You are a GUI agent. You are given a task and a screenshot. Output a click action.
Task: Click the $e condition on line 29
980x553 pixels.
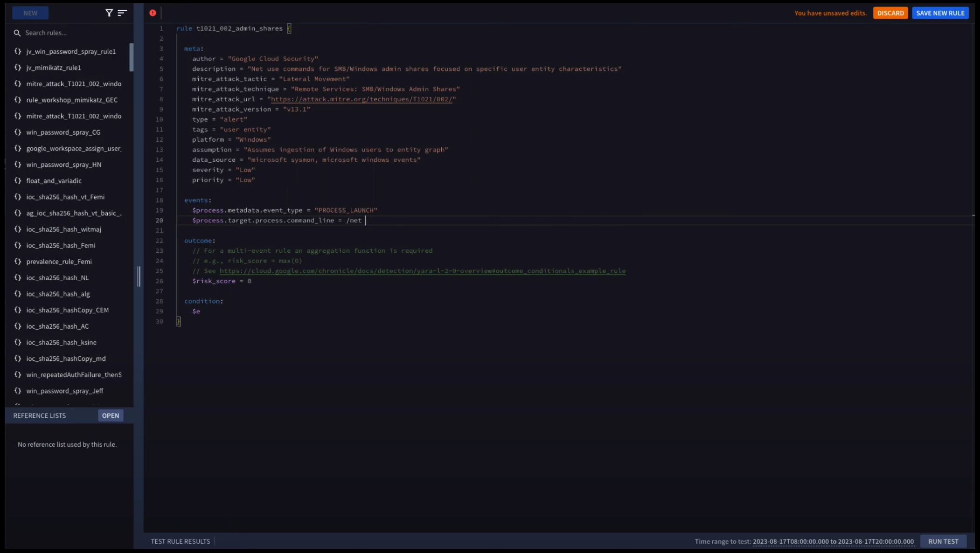point(196,311)
